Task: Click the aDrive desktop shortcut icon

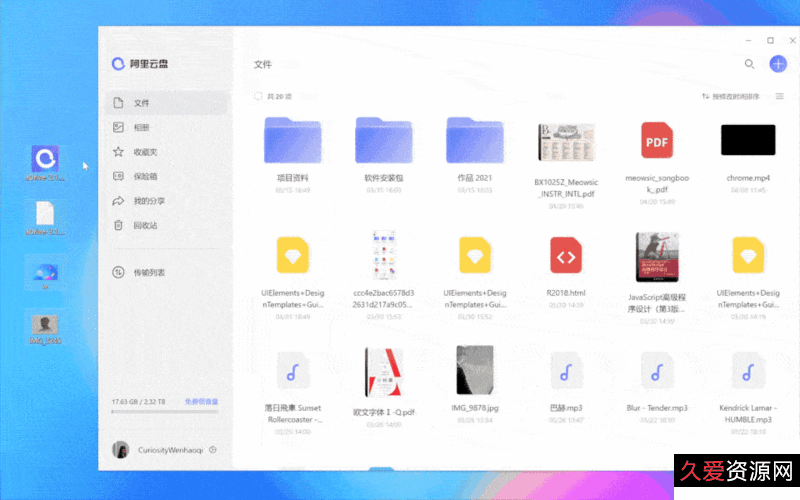Action: [x=45, y=159]
